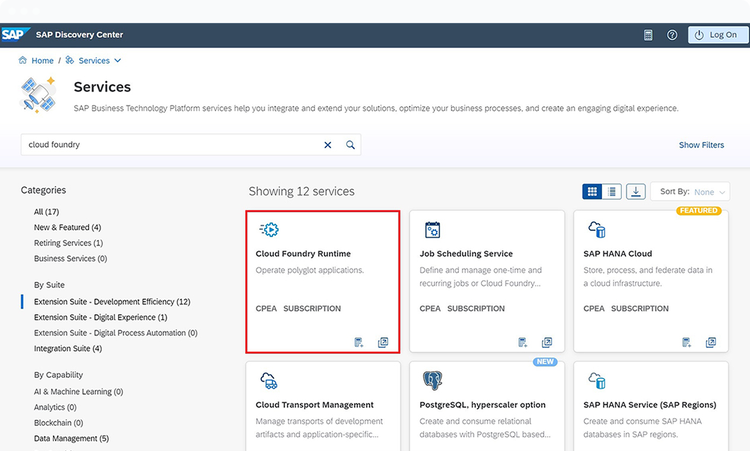Click the Log On button
Image resolution: width=750 pixels, height=451 pixels.
pos(717,35)
